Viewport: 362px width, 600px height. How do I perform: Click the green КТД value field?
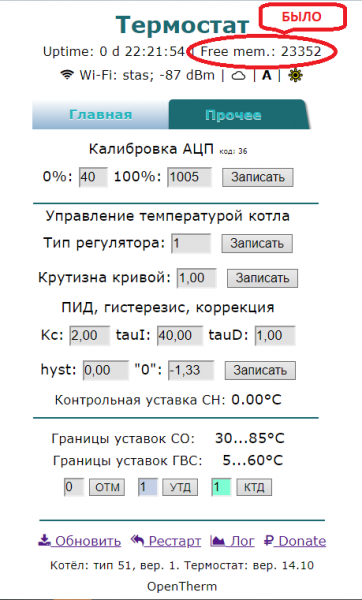point(221,487)
